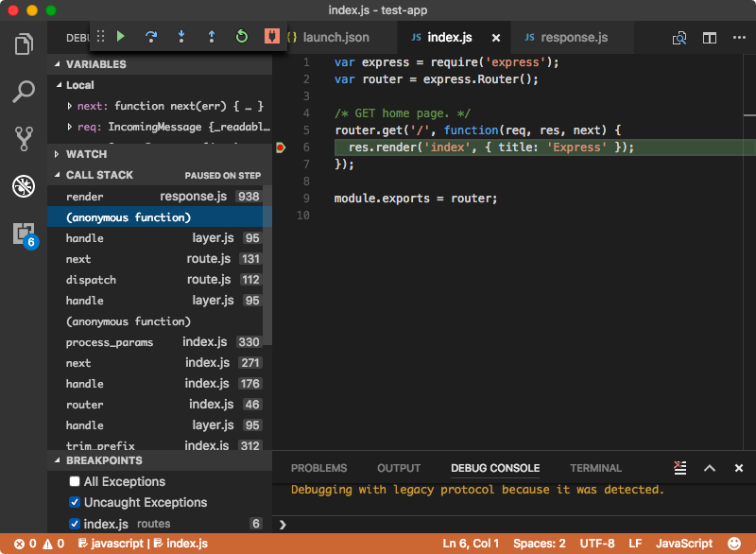Click Step Into in the debug toolbar
The height and width of the screenshot is (554, 756).
[x=181, y=37]
